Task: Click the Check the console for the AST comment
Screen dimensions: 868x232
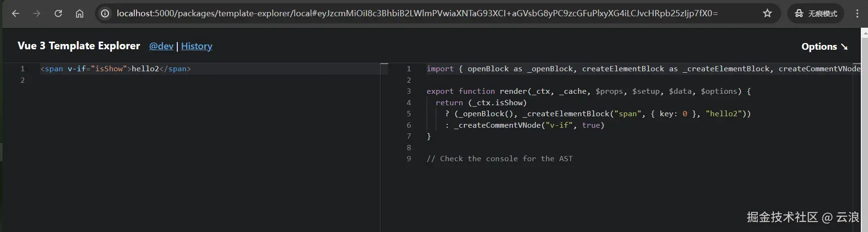Action: 499,159
